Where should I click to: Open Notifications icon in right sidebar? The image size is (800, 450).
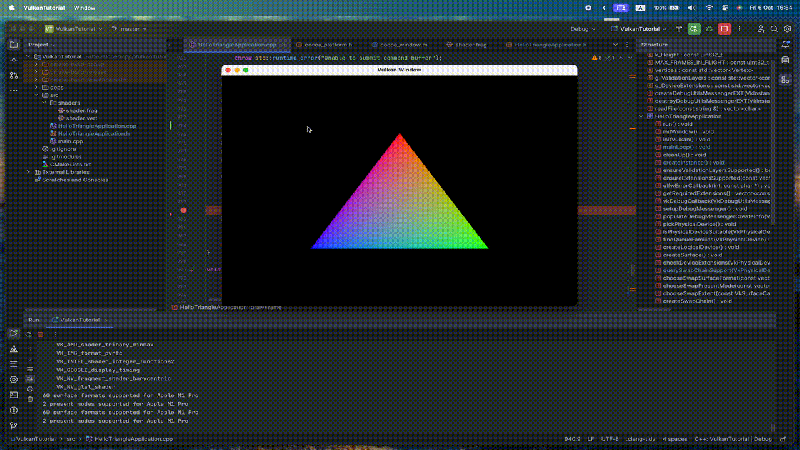(x=785, y=45)
